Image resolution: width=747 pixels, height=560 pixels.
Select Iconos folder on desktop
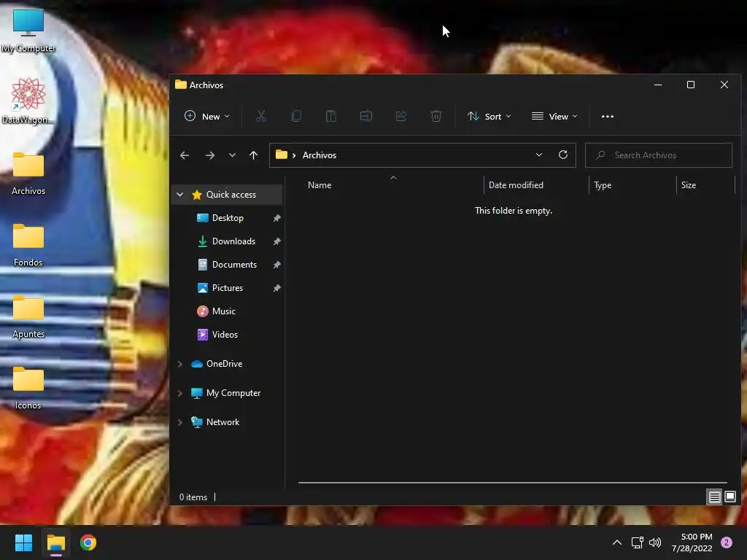pos(28,388)
